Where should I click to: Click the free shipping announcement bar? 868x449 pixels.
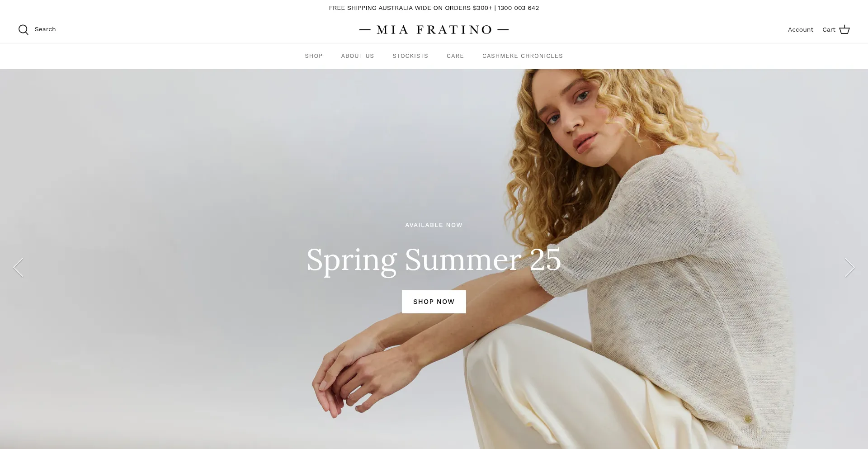(434, 8)
